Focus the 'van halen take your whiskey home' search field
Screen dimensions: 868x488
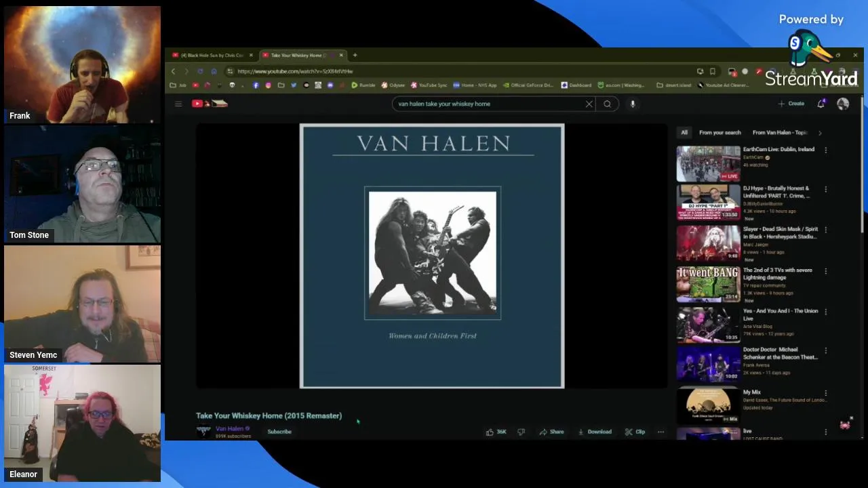tap(488, 104)
